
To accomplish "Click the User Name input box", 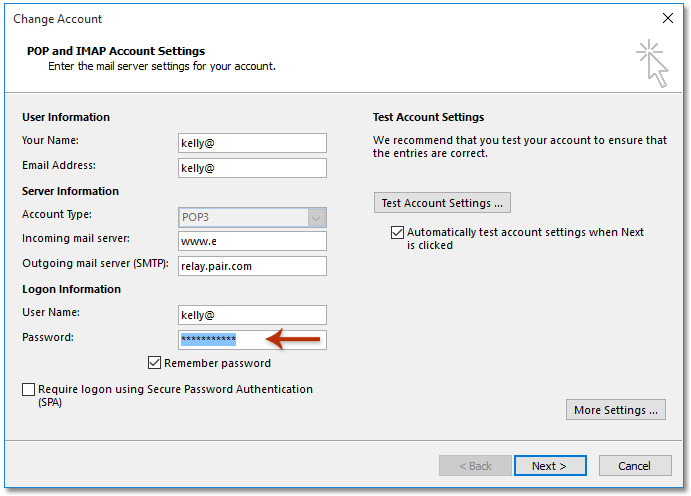I will pyautogui.click(x=252, y=315).
